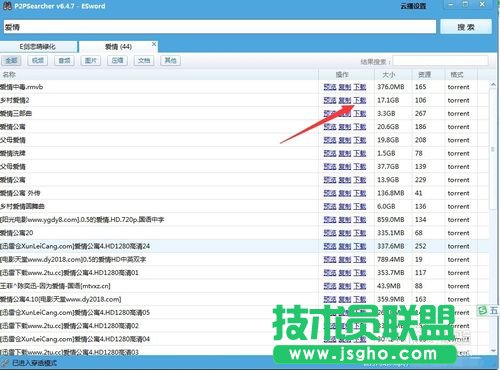Select the 爱情三部曲 result name

(x=16, y=114)
